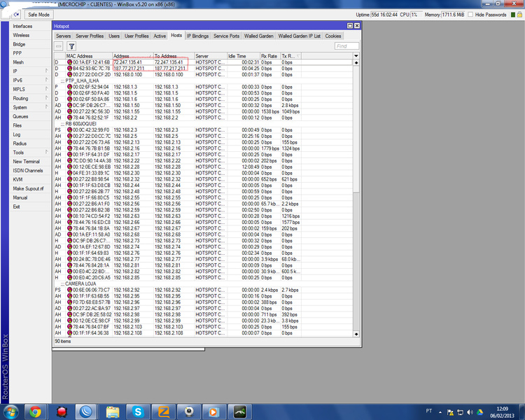
Task: Click the PTP_ILHA_ILHA comment row
Action: pos(203,80)
